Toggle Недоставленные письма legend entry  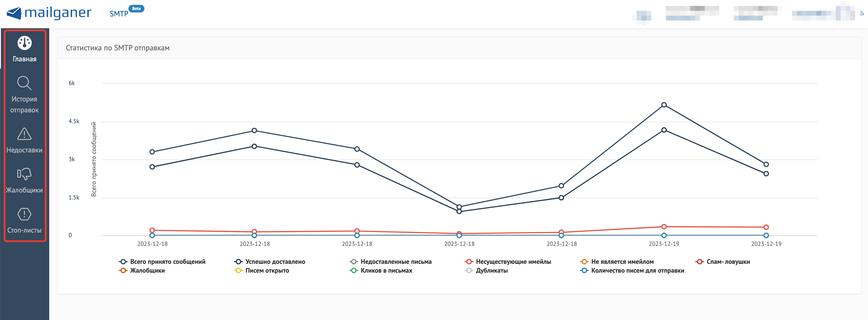point(391,262)
